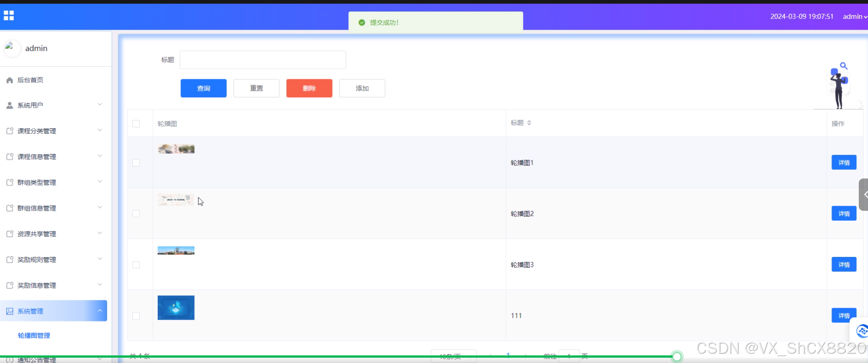Viewport: 868px width, 363px height.
Task: Open 详情 for the 轮播图2 row
Action: (844, 214)
